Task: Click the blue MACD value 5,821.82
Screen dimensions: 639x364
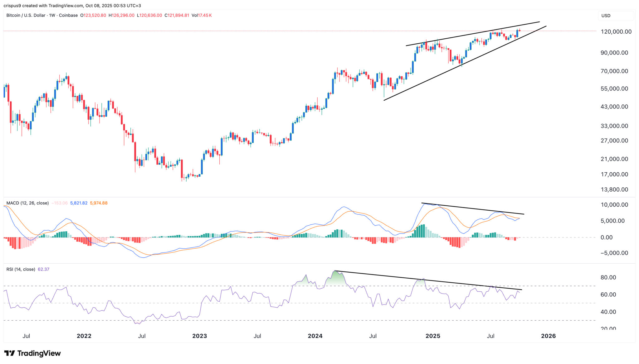Action: pyautogui.click(x=79, y=203)
